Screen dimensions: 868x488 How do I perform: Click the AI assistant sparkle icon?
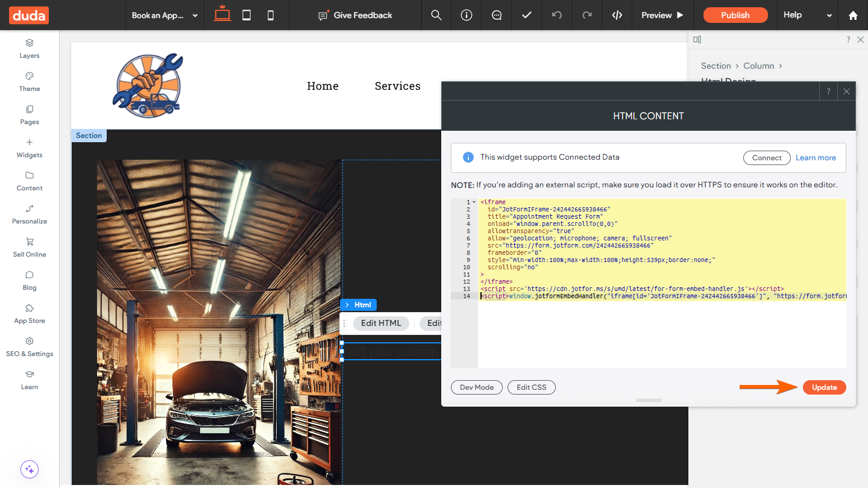30,469
